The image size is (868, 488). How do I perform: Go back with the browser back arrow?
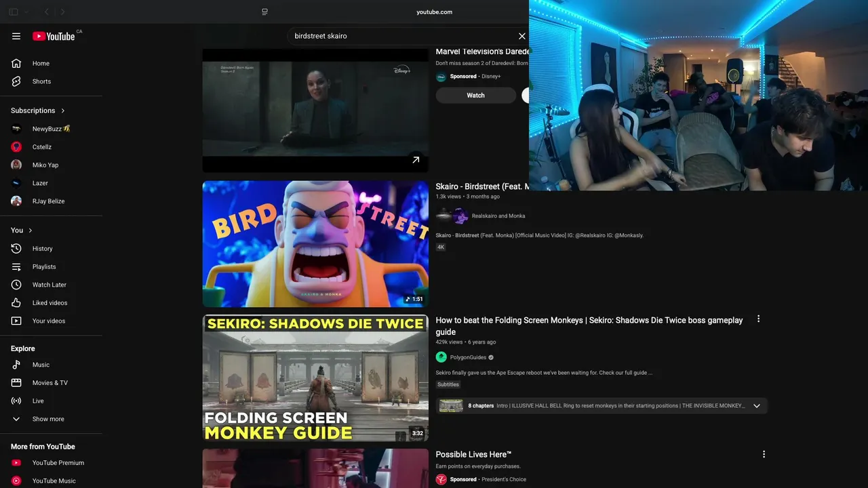(47, 12)
